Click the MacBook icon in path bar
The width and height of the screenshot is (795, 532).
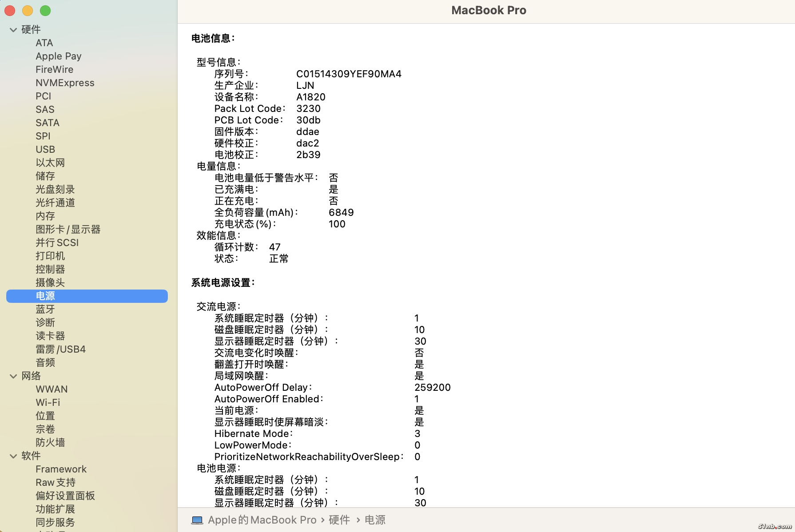[197, 520]
